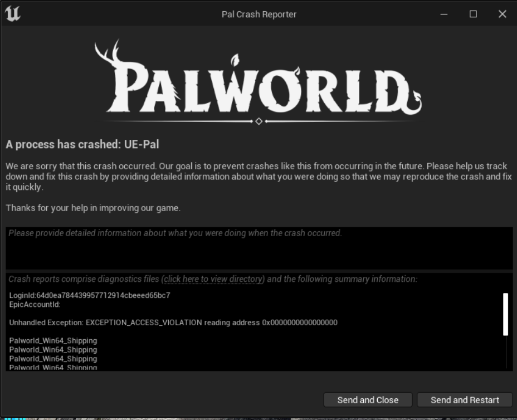Click the diamond ornament under the Palworld logo

pos(258,121)
